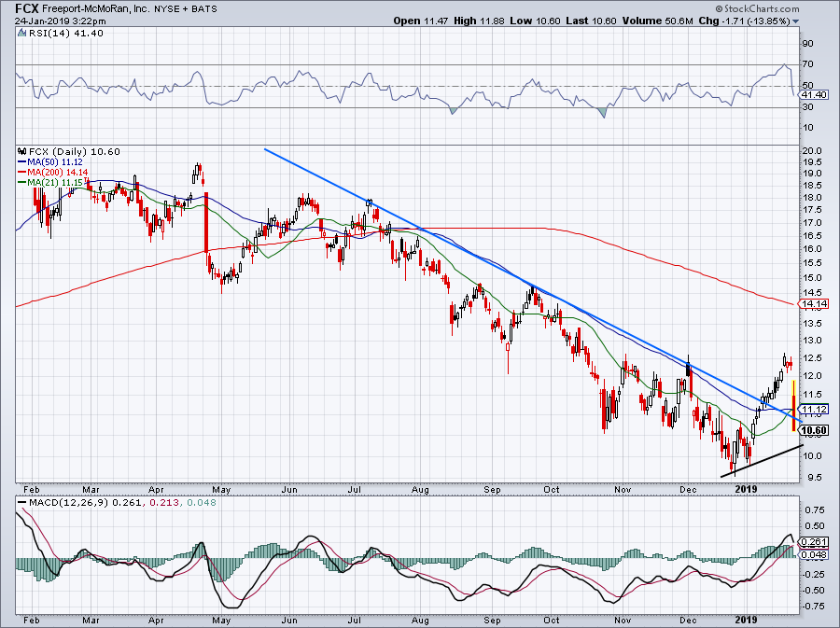Click the Open 11.47 value

tap(421, 21)
